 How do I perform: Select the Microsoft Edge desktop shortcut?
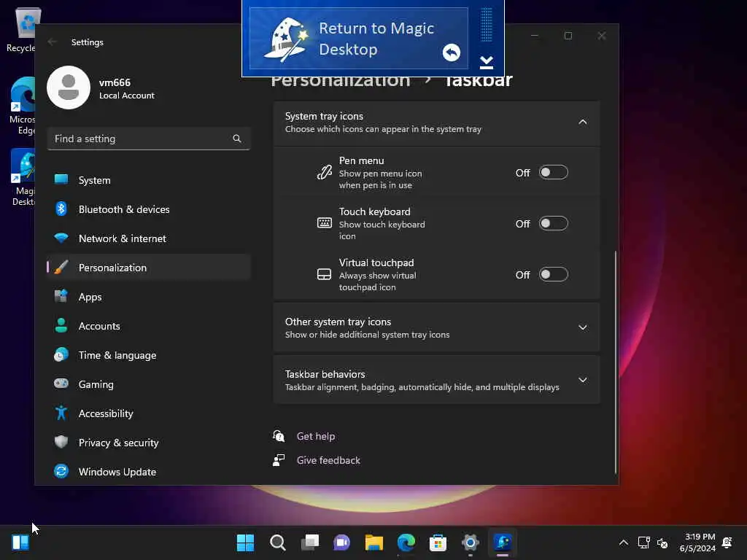tap(22, 106)
